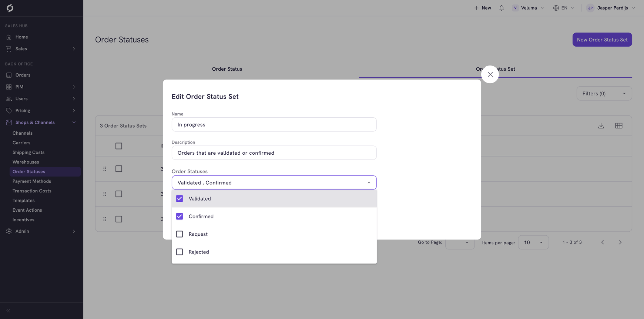The image size is (644, 319).
Task: Check the Rejected status checkbox
Action: coord(180,252)
